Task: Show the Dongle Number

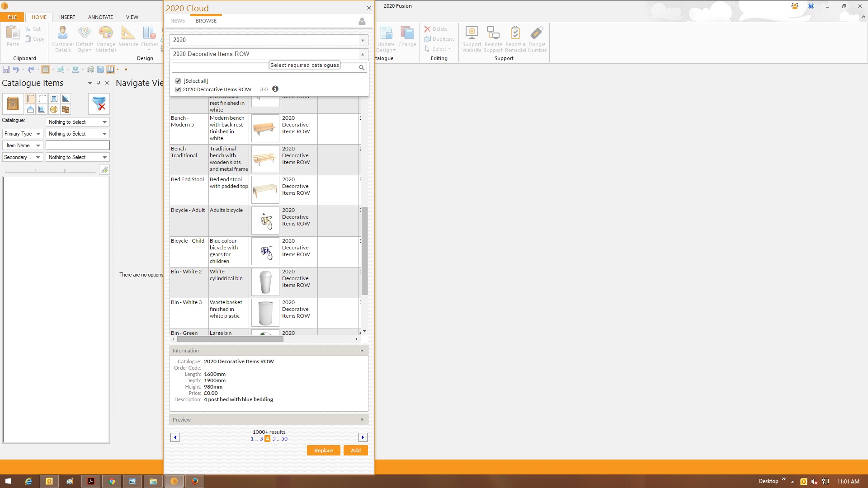Action: [x=537, y=39]
